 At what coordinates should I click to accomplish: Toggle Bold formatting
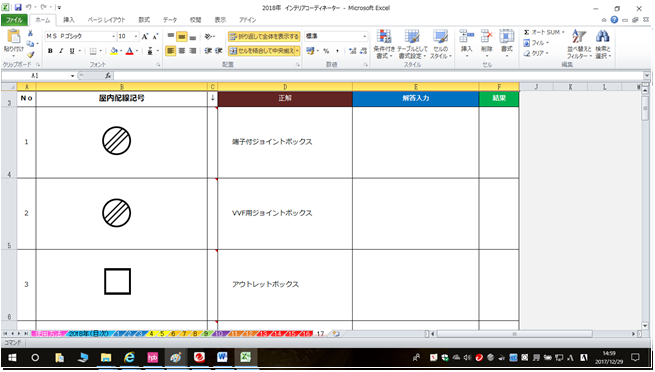coord(50,51)
